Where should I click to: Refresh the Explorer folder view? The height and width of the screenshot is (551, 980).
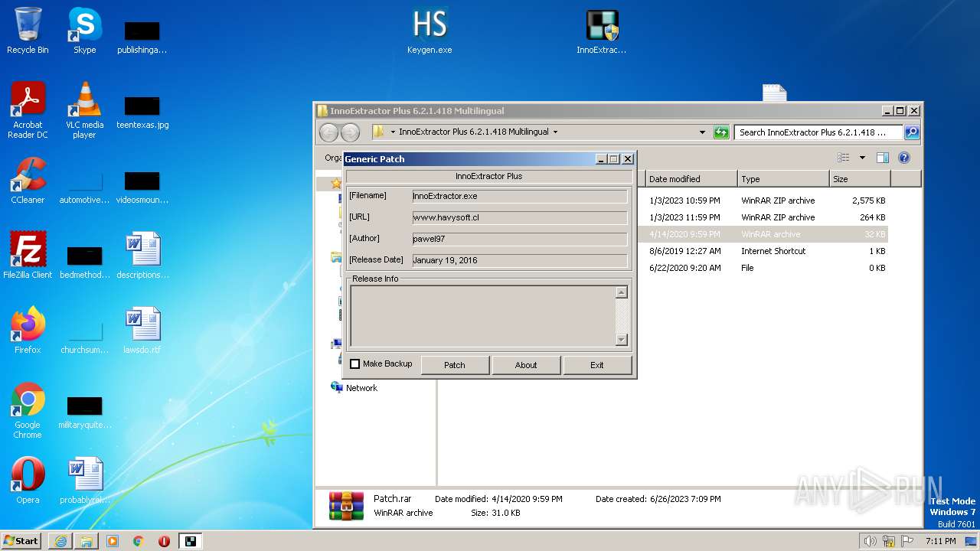point(720,132)
